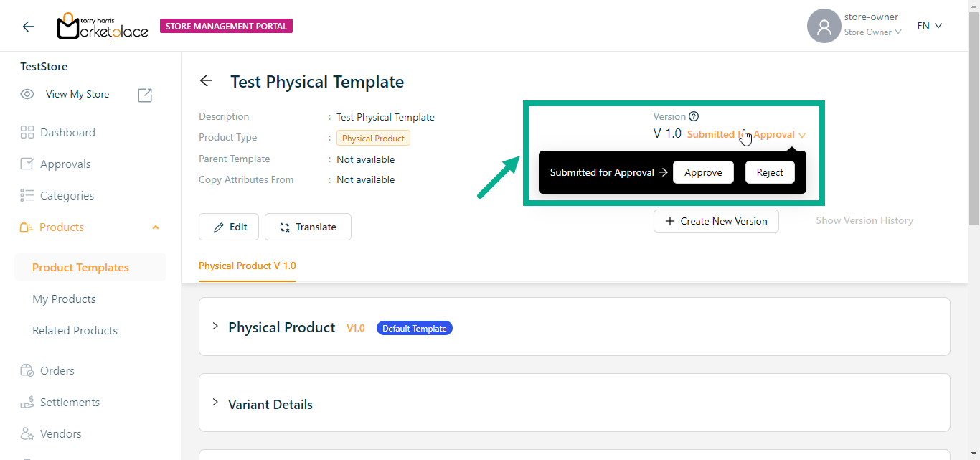
Task: Click the Translate button
Action: tap(308, 227)
